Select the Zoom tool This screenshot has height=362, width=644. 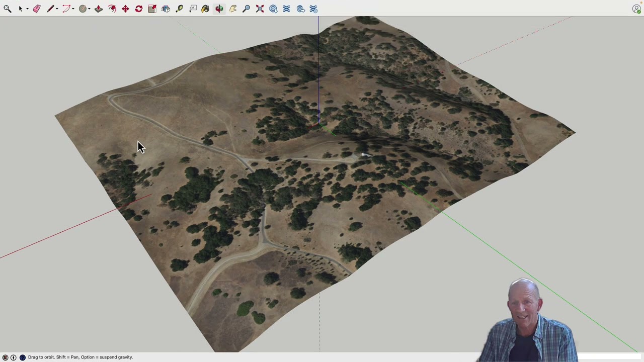click(x=246, y=9)
